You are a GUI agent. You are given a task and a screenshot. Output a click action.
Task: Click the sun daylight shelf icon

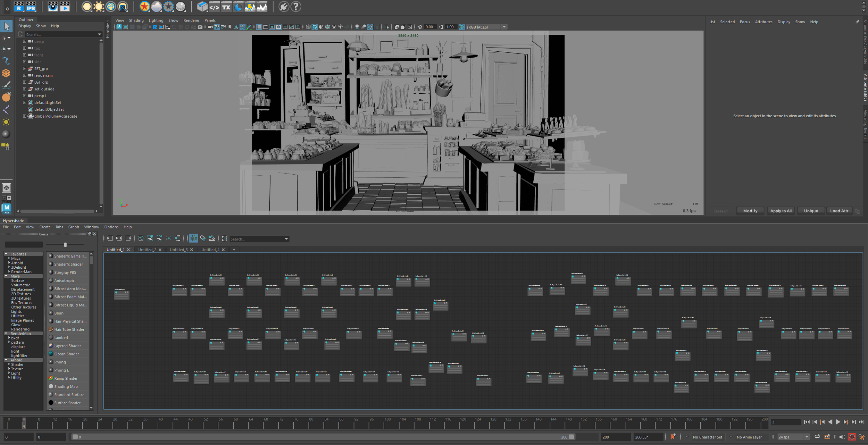pos(99,7)
